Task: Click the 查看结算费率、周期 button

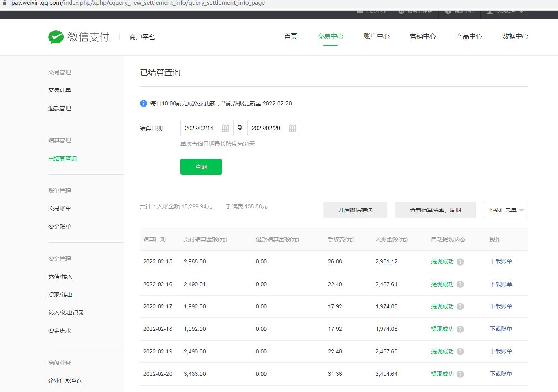Action: coord(435,210)
